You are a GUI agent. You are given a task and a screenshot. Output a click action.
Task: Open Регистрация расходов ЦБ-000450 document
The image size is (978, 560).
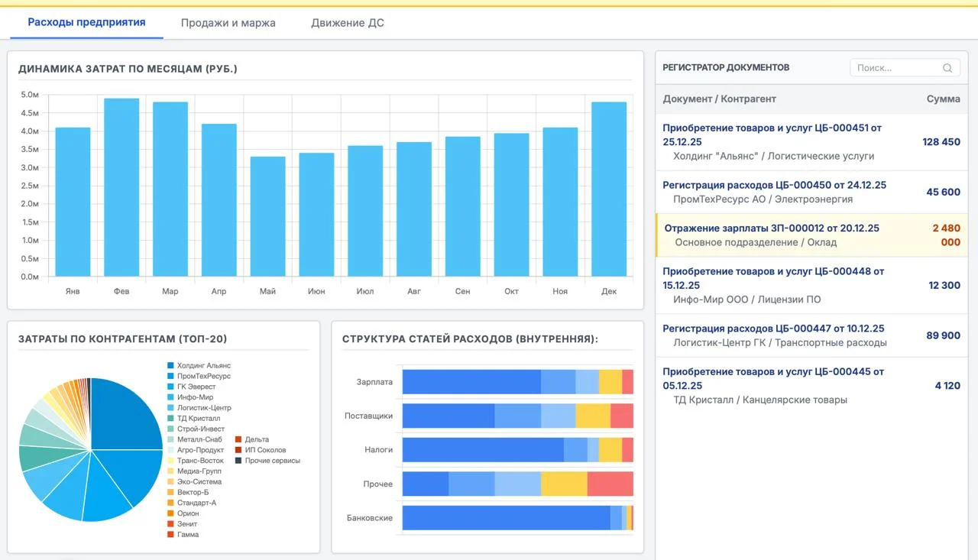(774, 185)
